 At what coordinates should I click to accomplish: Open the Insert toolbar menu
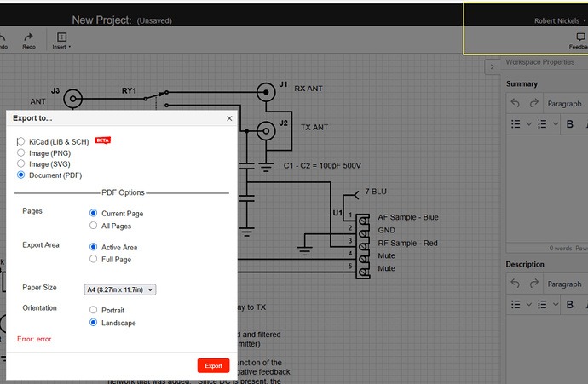[61, 41]
